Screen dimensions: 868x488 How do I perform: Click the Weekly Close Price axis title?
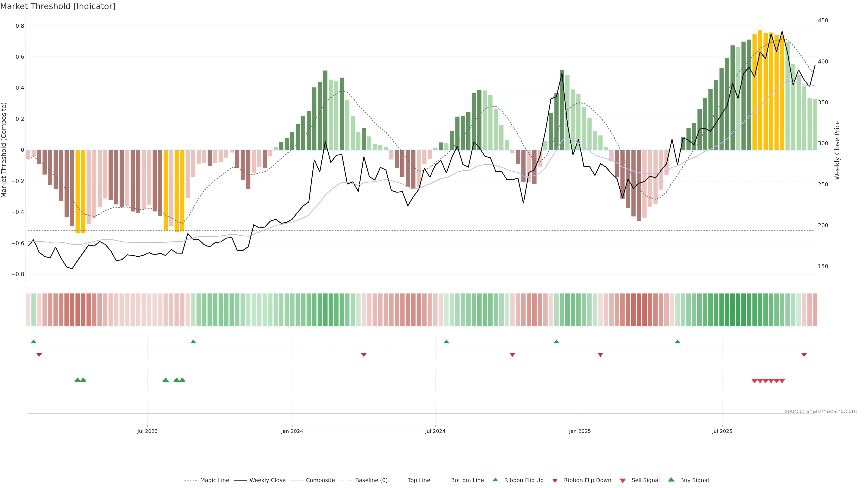point(837,150)
